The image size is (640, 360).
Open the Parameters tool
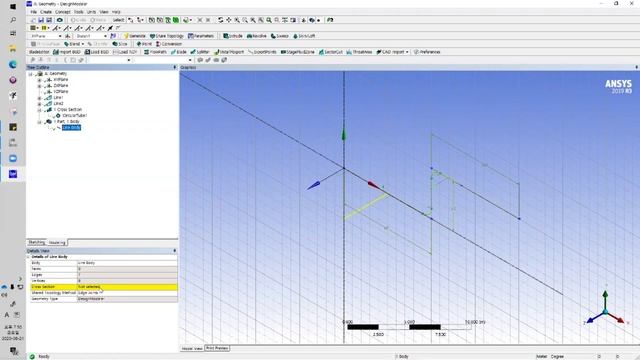coord(201,36)
